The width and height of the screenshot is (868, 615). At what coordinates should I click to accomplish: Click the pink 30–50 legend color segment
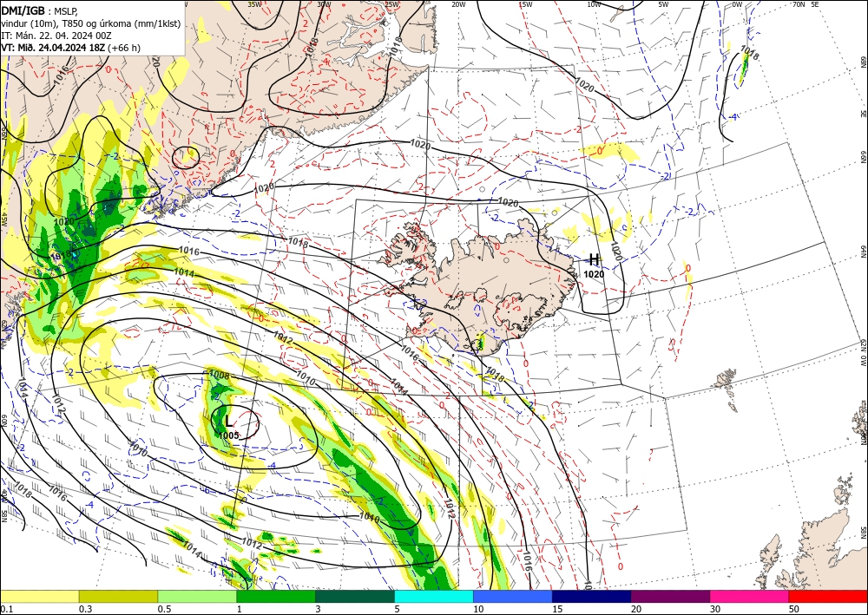750,596
